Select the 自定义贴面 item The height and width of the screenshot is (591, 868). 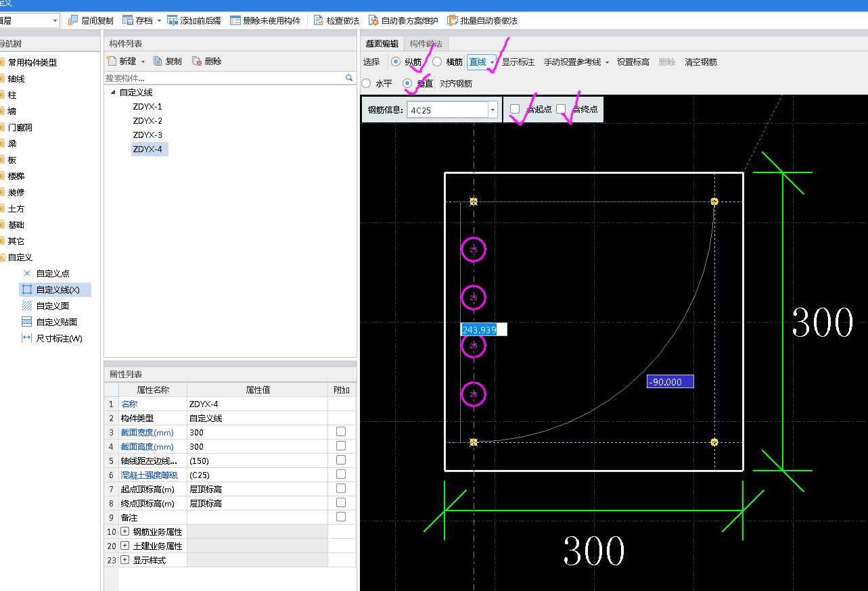click(57, 322)
